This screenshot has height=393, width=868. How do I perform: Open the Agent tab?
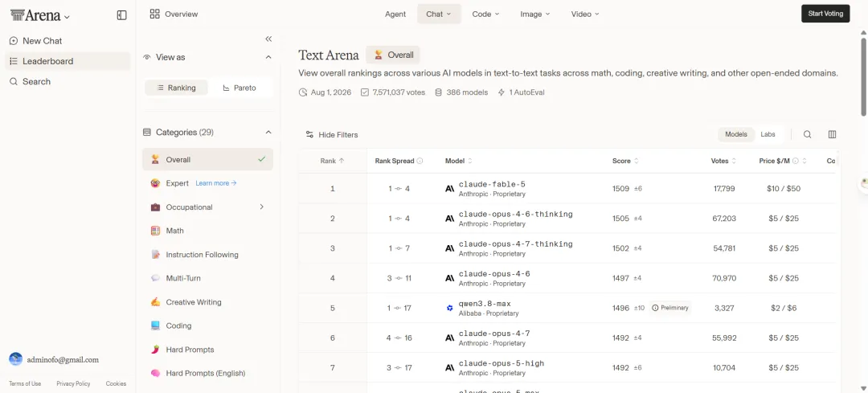[395, 14]
